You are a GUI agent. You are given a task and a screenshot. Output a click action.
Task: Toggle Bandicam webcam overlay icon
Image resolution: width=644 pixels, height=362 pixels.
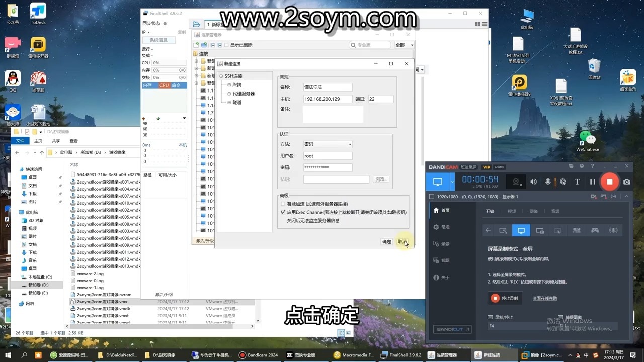[516, 182]
